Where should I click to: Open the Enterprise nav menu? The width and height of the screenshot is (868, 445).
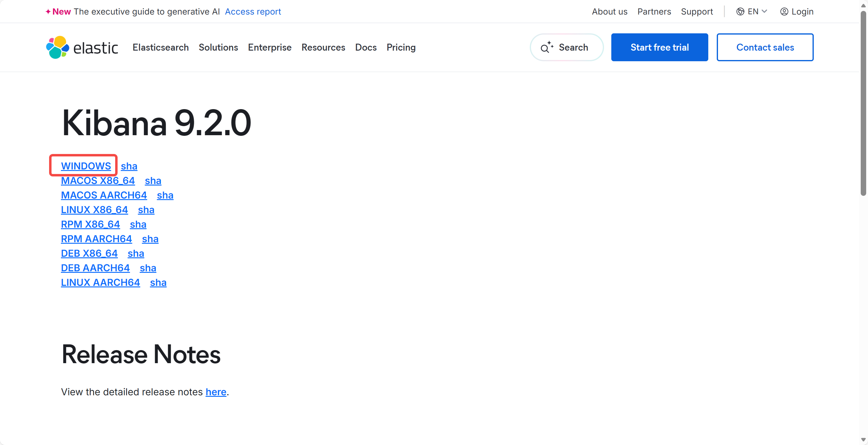tap(269, 48)
